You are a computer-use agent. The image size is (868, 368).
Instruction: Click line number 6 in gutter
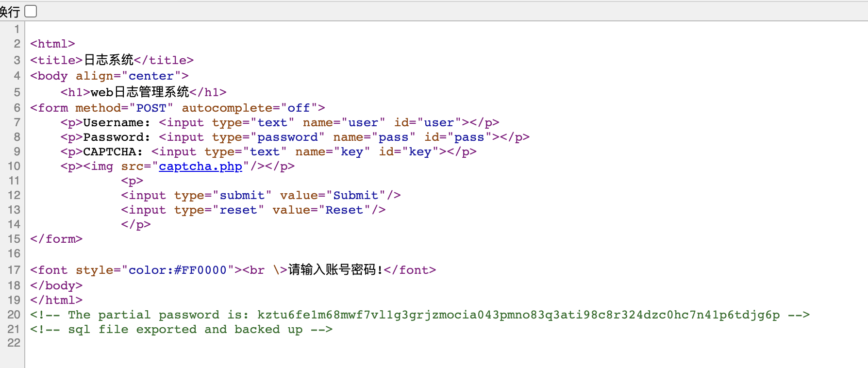17,108
